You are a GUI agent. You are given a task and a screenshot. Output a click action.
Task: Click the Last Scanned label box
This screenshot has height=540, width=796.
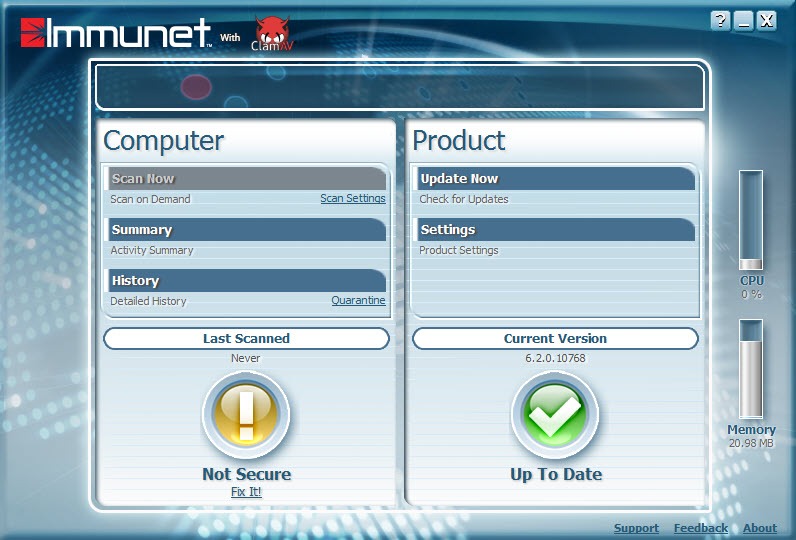click(x=246, y=339)
